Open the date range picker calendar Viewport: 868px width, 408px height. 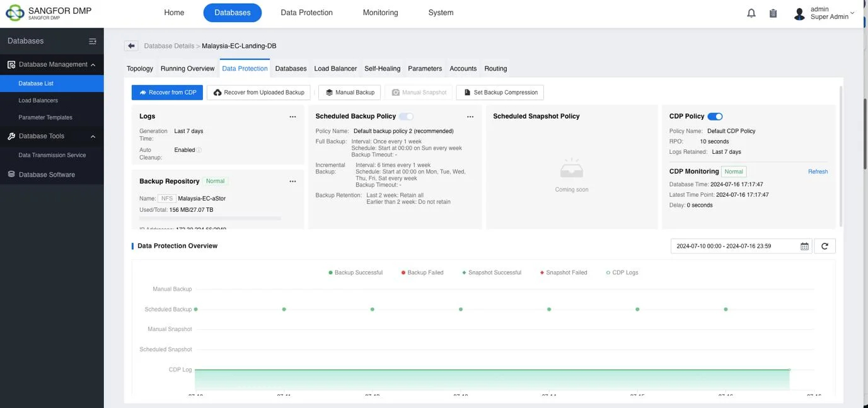[804, 245]
